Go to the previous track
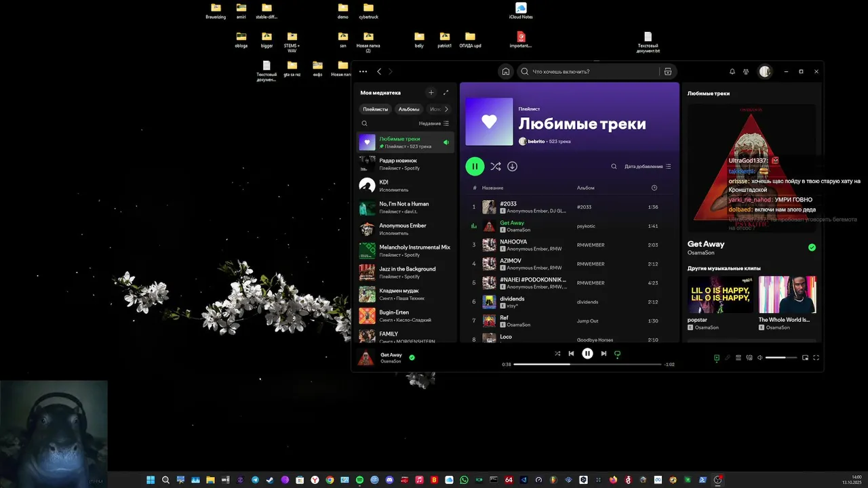This screenshot has height=488, width=868. 571,353
